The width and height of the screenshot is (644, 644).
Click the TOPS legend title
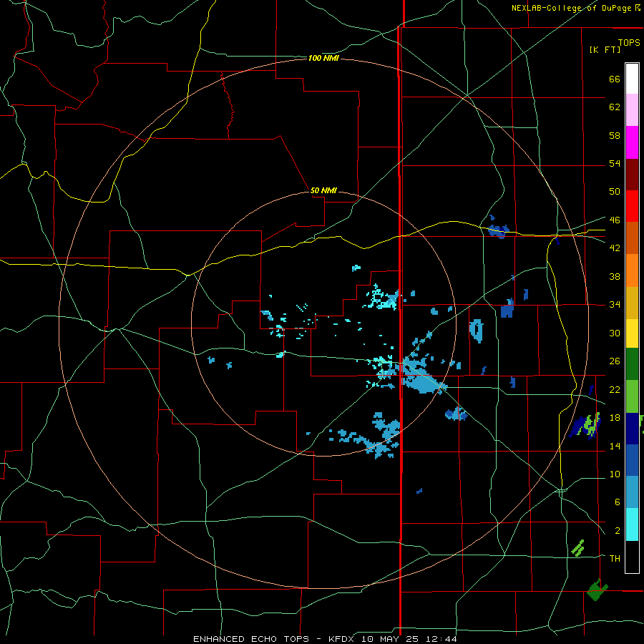[629, 42]
